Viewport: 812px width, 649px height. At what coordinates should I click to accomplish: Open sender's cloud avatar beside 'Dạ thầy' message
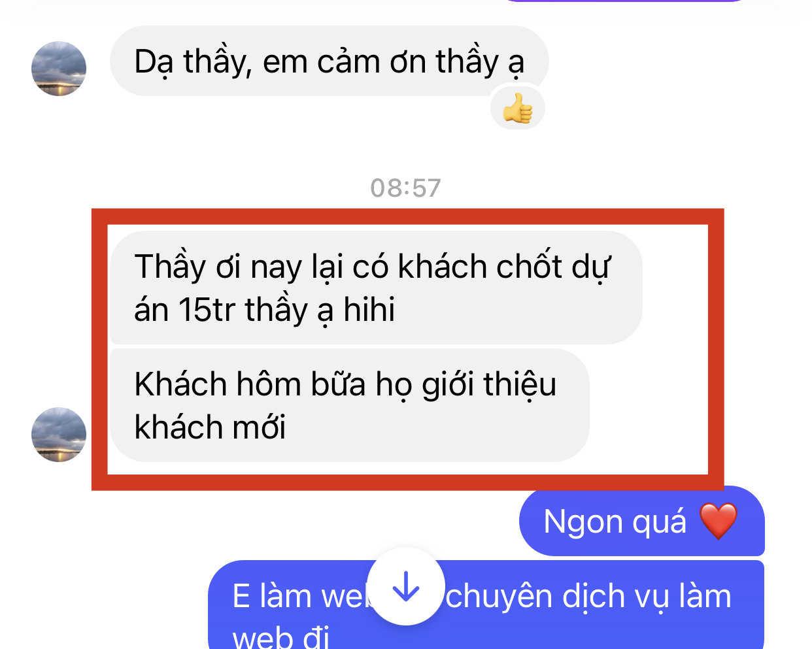point(59,69)
